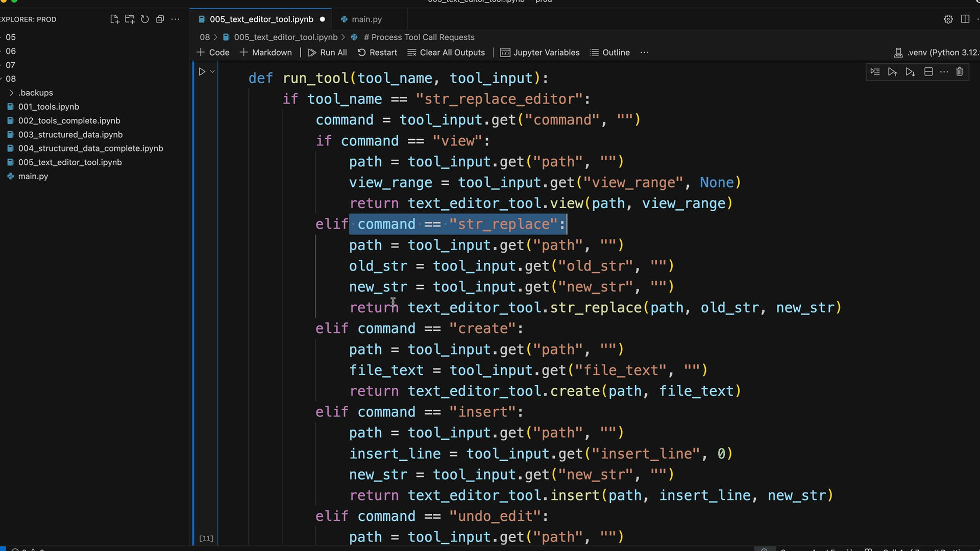Restart the notebook kernel
Screen dimensions: 980x551
click(x=377, y=53)
